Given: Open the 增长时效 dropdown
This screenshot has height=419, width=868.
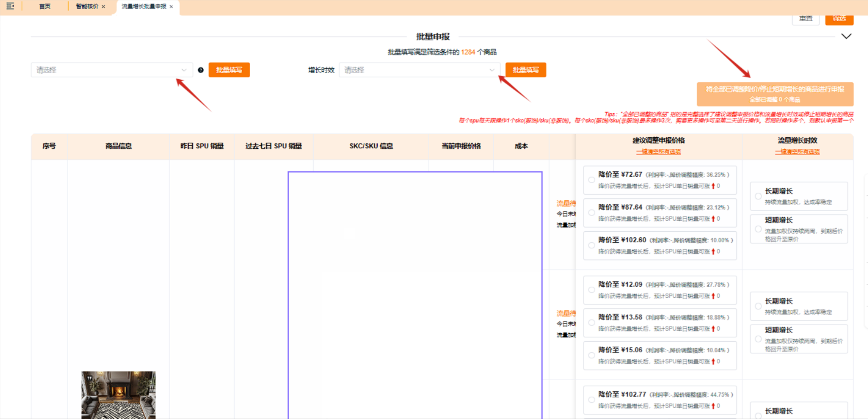Looking at the screenshot, I should tap(419, 70).
